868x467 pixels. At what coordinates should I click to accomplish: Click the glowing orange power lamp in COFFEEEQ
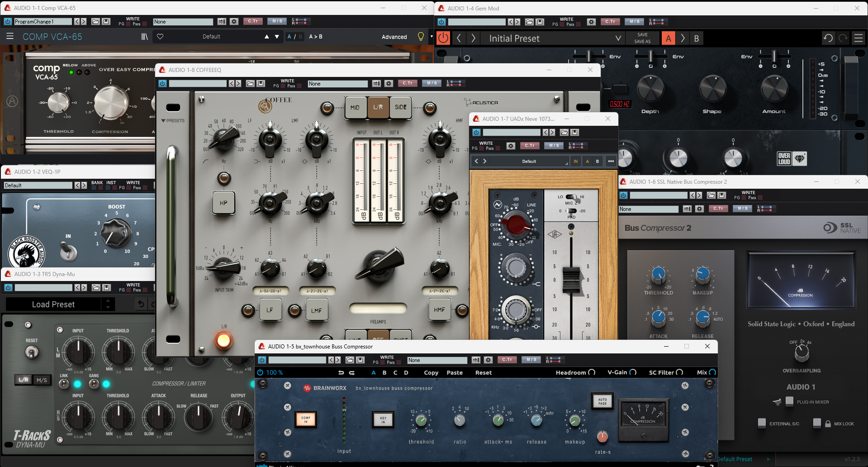tap(223, 340)
